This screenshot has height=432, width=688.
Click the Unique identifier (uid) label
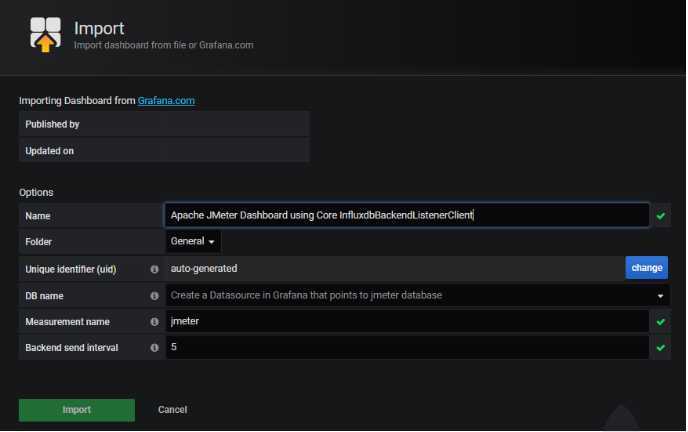[x=71, y=269]
